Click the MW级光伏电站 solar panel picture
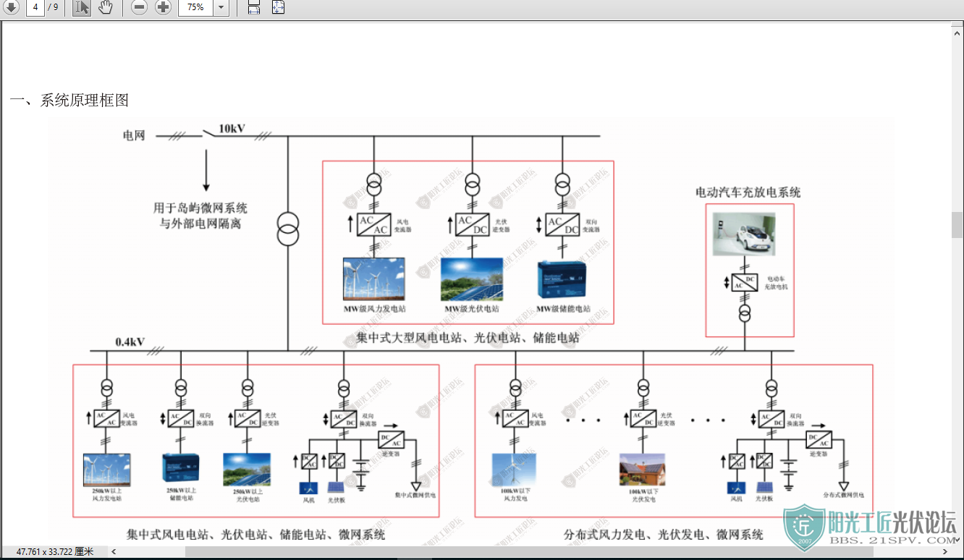The width and height of the screenshot is (964, 560). pos(472,279)
